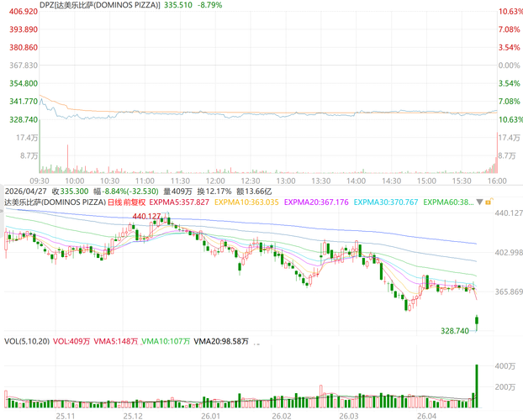The width and height of the screenshot is (523, 420).
Task: Click the 14:30 time on intraday axis
Action: [392, 181]
